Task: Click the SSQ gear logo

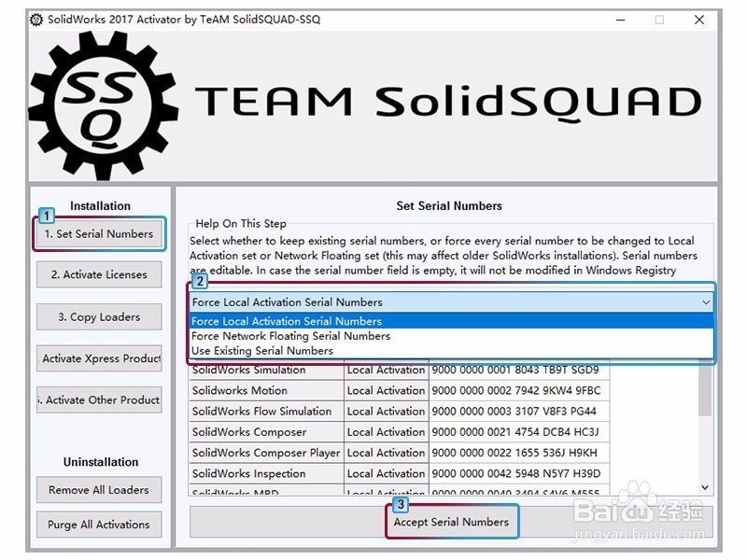Action: coord(103,105)
